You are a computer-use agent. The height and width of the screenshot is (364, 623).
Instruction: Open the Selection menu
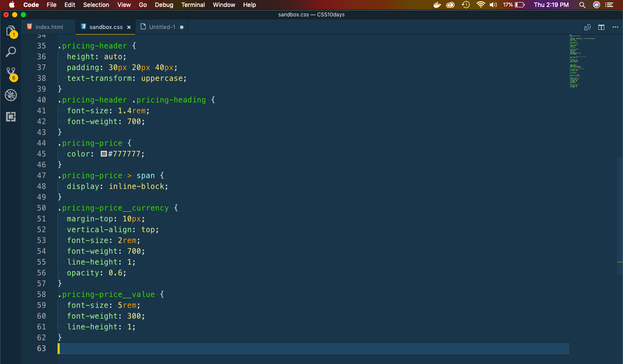(96, 5)
